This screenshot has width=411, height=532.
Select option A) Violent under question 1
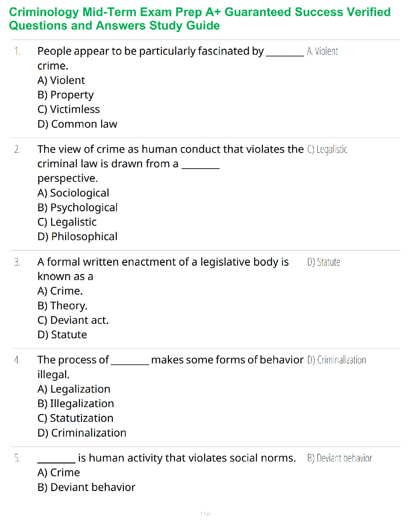pos(61,80)
